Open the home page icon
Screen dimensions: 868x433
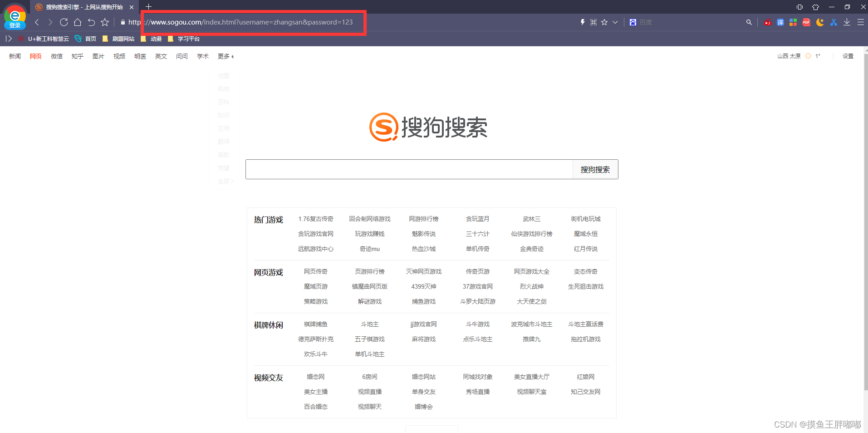(x=78, y=22)
